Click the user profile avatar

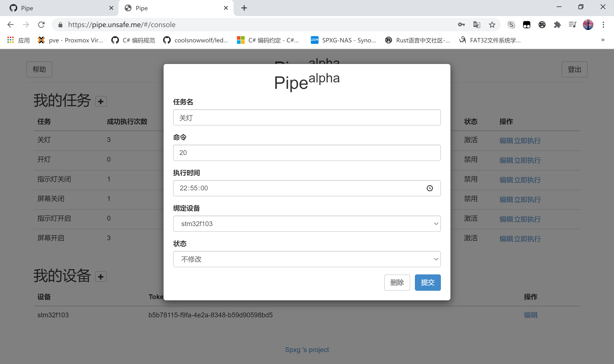click(x=588, y=25)
